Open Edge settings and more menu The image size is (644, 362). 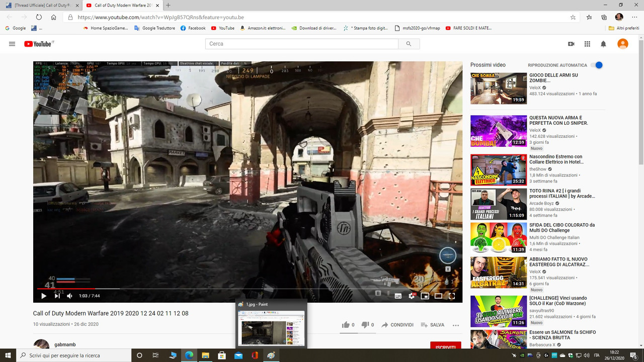click(x=635, y=17)
